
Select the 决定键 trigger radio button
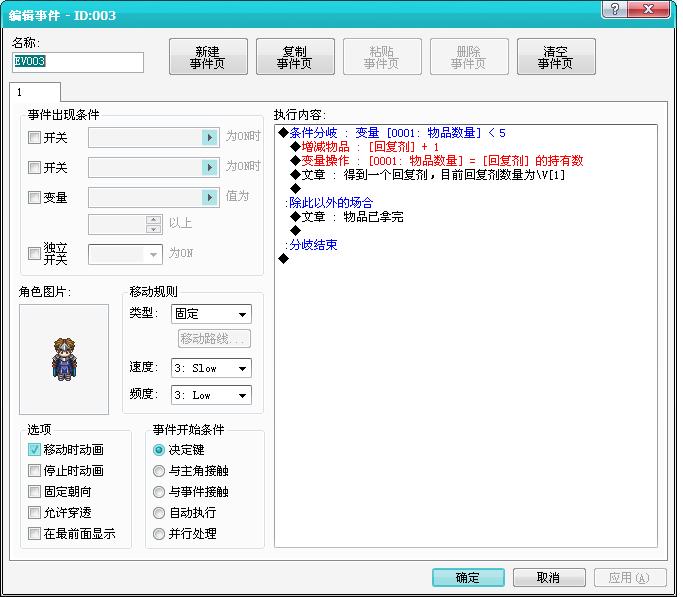click(x=159, y=449)
